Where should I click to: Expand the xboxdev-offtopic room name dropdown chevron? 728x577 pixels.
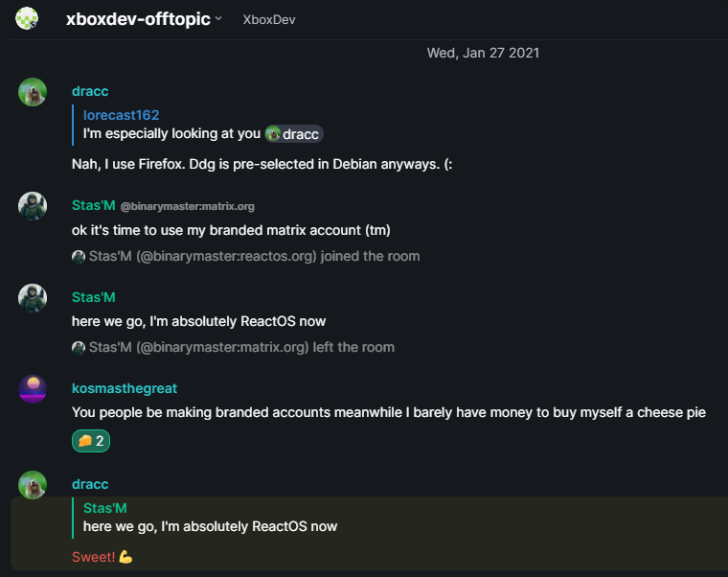coord(218,18)
